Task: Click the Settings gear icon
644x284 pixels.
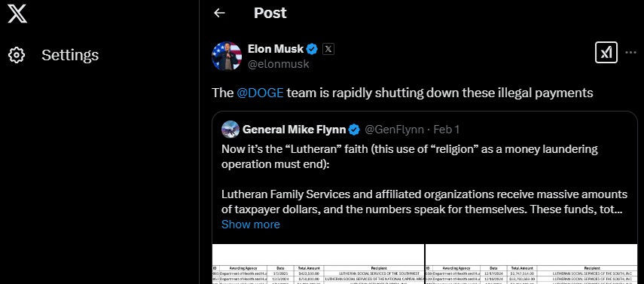Action: (x=17, y=55)
